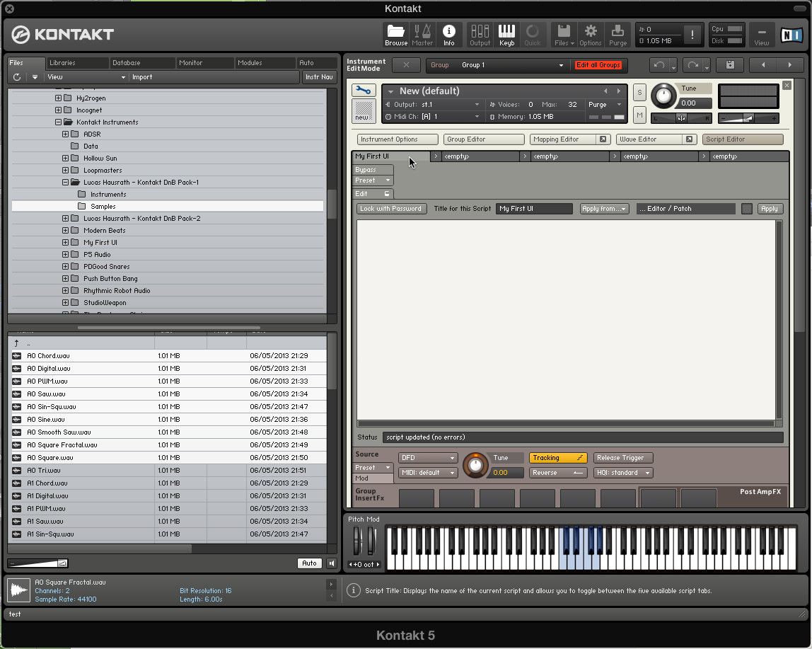Open the Browse panel icon

tap(396, 35)
